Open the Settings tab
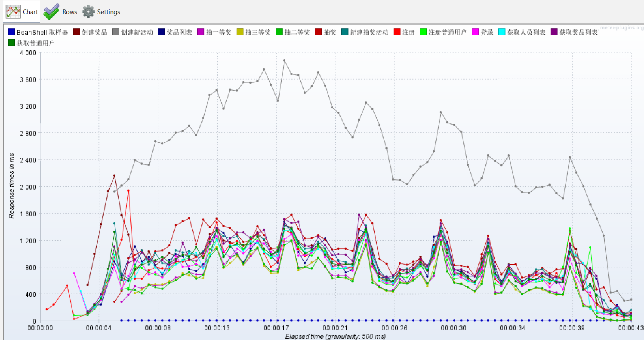644x340 pixels. click(x=101, y=12)
